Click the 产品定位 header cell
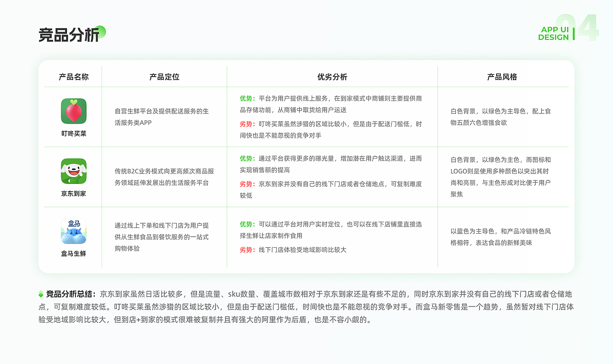Screen dimensions: 613x364 (x=164, y=77)
